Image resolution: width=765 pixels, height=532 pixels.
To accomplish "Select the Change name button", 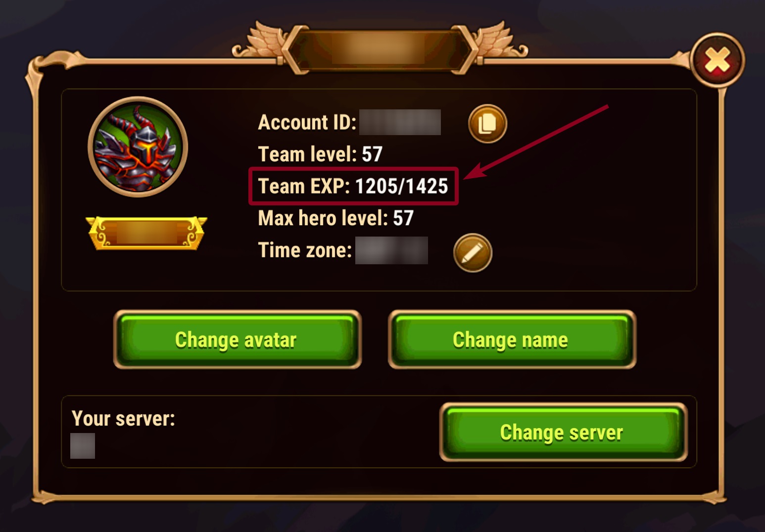I will coord(512,339).
